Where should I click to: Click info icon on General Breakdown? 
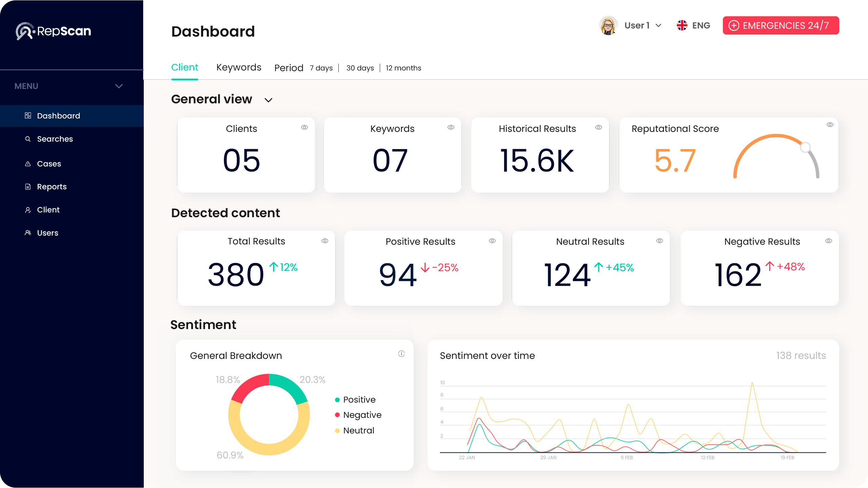coord(401,354)
